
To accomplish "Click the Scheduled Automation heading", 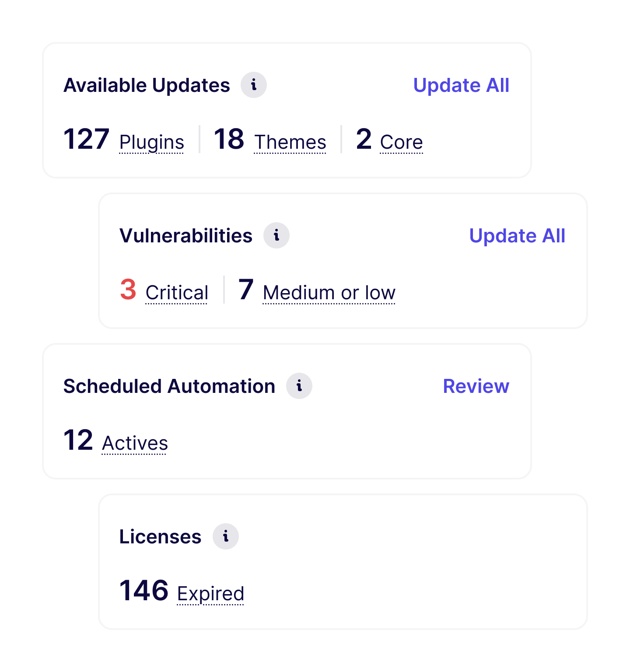I will (169, 386).
